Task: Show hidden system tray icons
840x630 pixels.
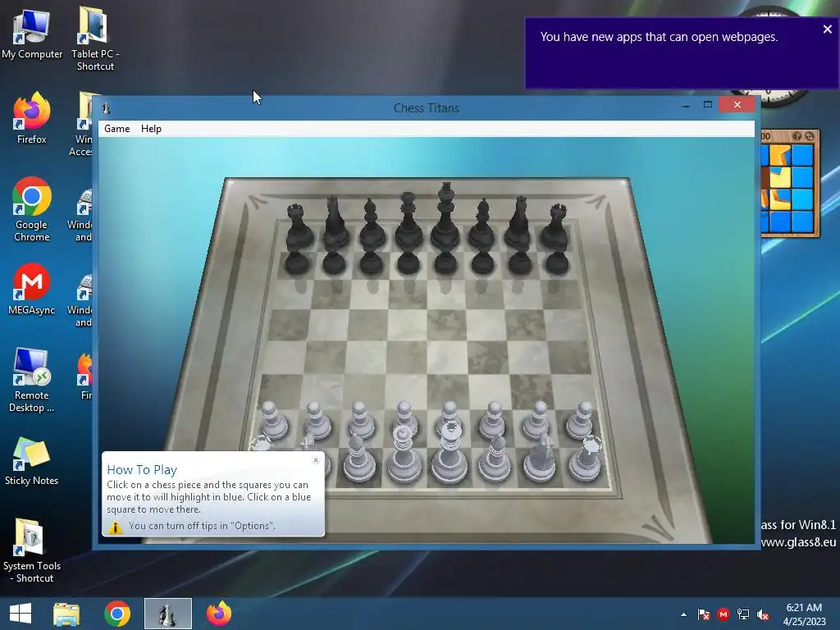Action: coord(683,614)
